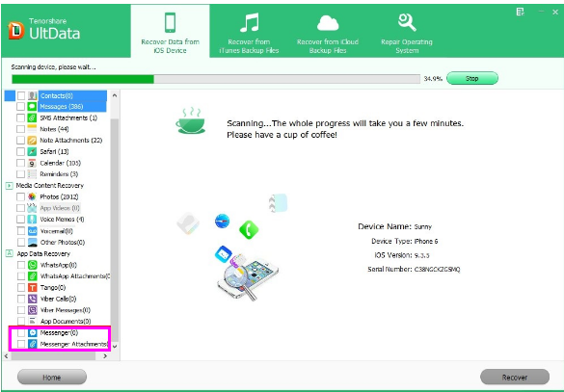Screen dimensions: 564x392
Task: Click the Calendar icon
Action: pyautogui.click(x=33, y=163)
